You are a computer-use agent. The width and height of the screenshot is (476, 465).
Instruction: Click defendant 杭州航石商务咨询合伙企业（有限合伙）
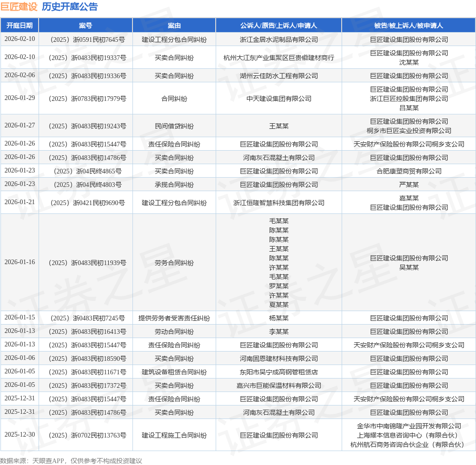point(409,445)
